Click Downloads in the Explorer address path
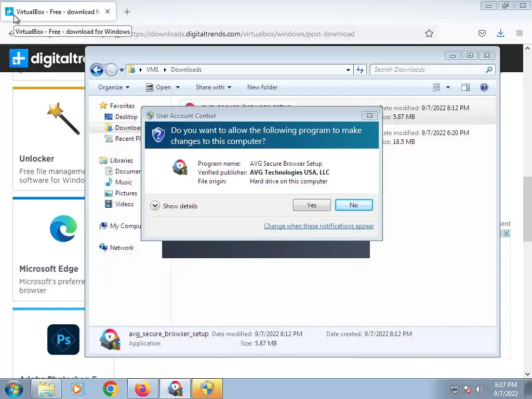The image size is (532, 399). [x=186, y=70]
